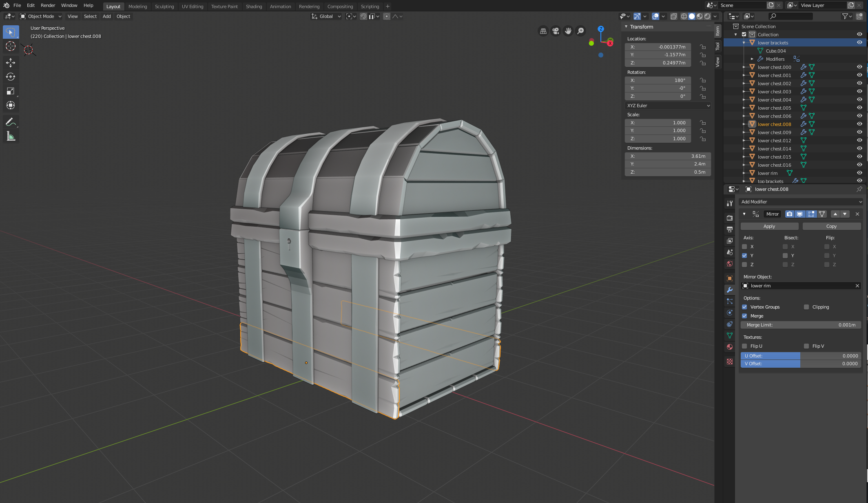868x503 pixels.
Task: Open the Object Data properties tab
Action: [730, 335]
